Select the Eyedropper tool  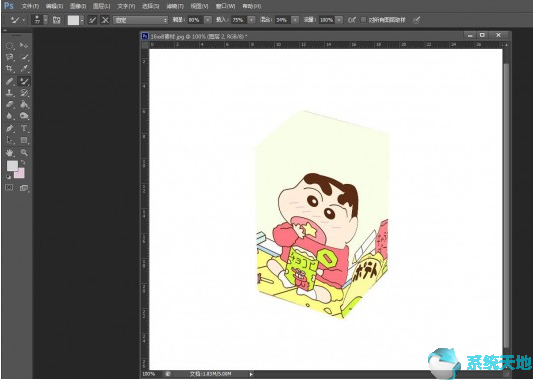[x=24, y=69]
